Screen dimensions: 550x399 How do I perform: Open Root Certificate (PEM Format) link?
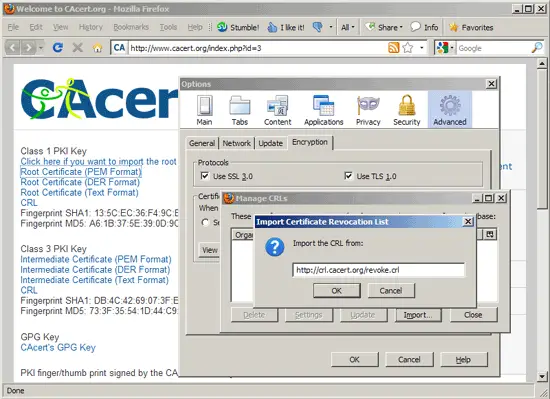[x=81, y=172]
